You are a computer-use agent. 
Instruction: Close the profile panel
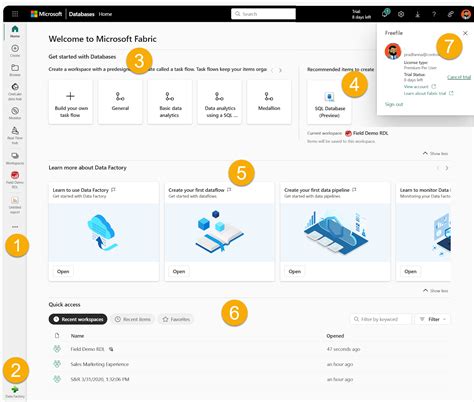(x=465, y=33)
